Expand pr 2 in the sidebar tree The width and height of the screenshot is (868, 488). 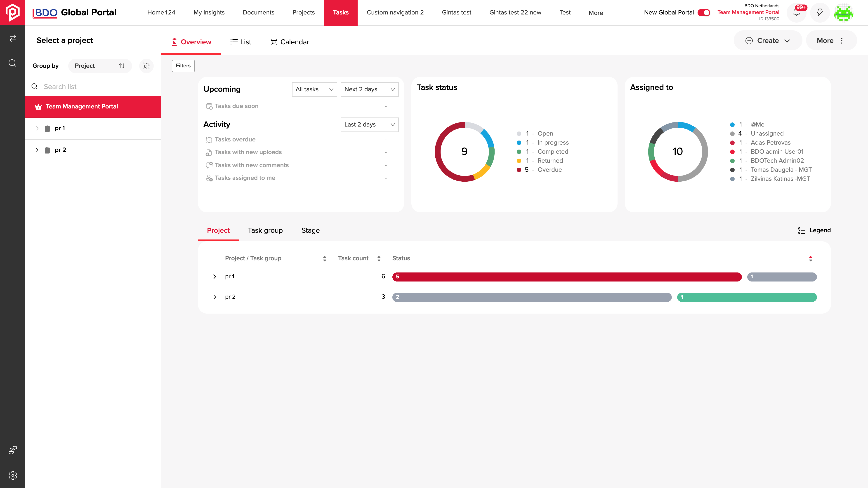[37, 150]
